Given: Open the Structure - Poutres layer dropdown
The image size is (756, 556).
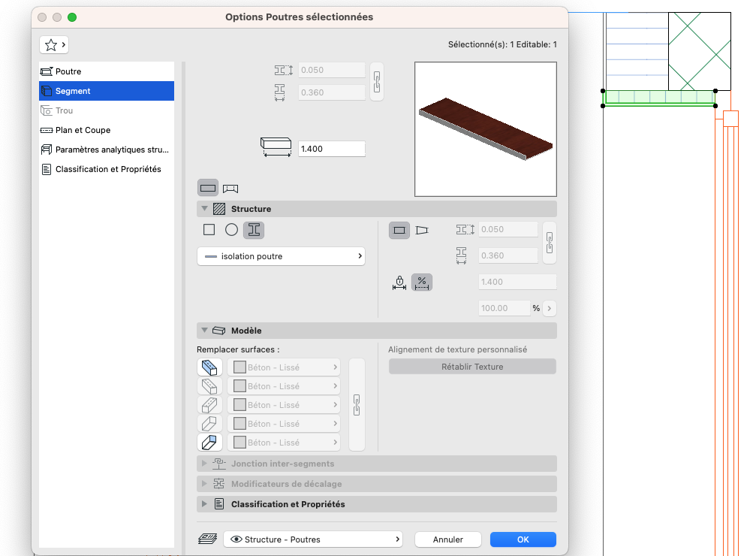Looking at the screenshot, I should [313, 539].
